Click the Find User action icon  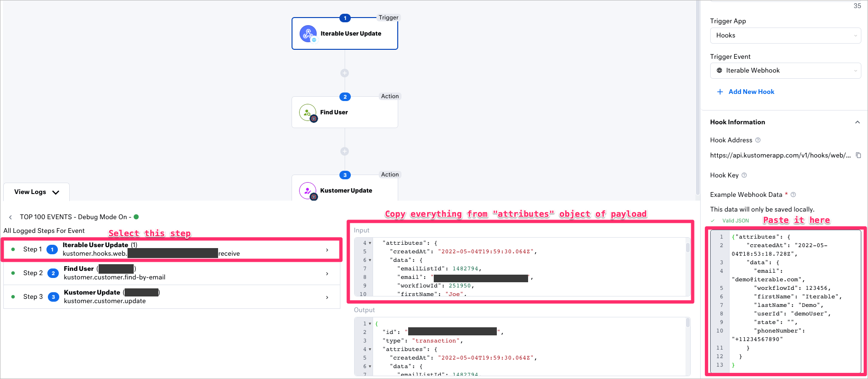308,112
